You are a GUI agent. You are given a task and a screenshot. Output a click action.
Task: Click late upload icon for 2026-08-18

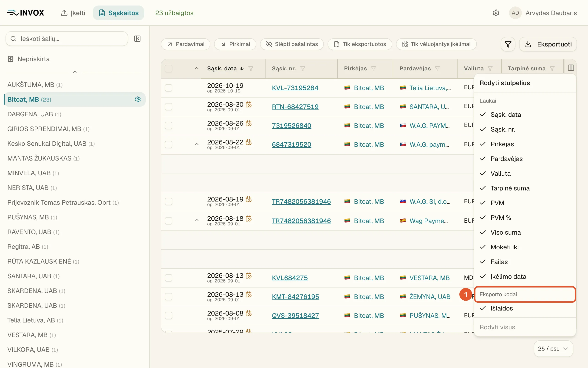249,218
